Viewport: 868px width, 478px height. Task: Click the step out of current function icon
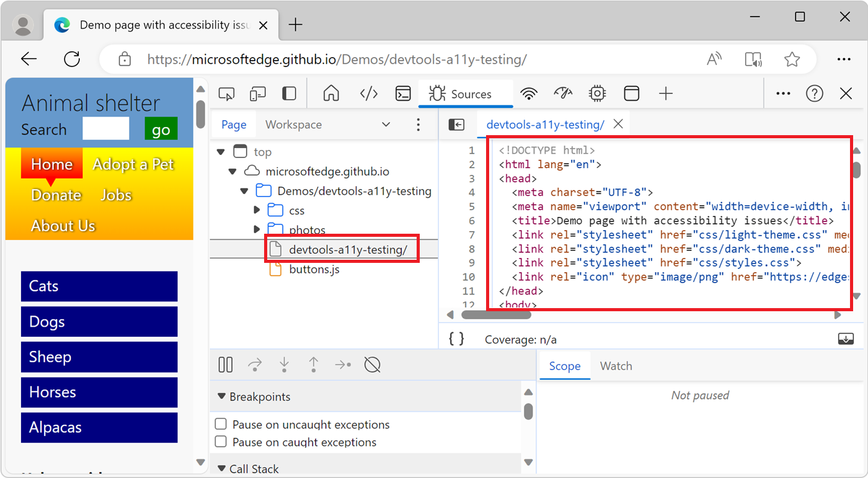313,365
